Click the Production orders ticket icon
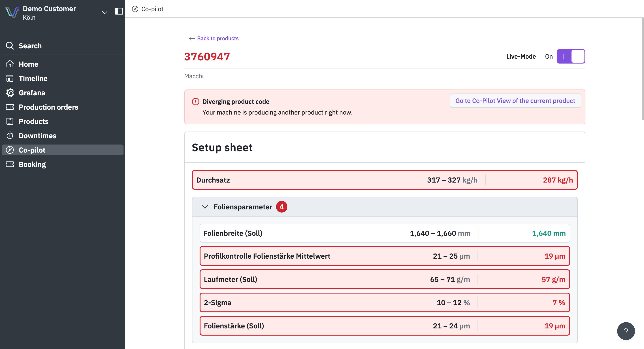644x349 pixels. 10,107
